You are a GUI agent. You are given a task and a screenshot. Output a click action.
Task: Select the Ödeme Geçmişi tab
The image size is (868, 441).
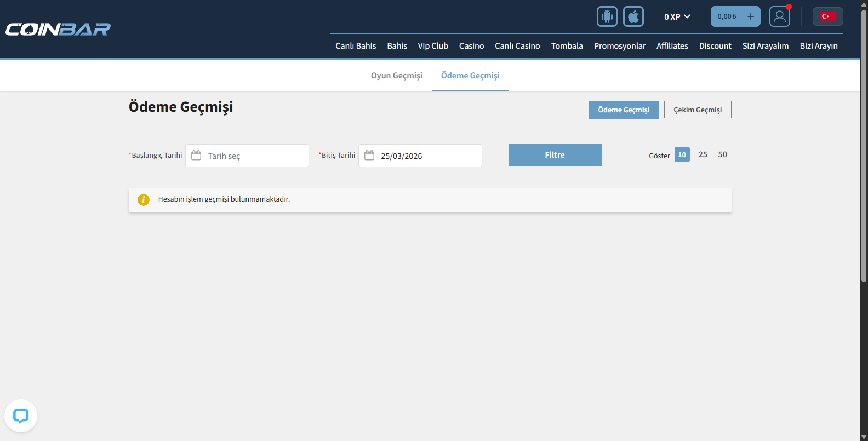pos(470,76)
